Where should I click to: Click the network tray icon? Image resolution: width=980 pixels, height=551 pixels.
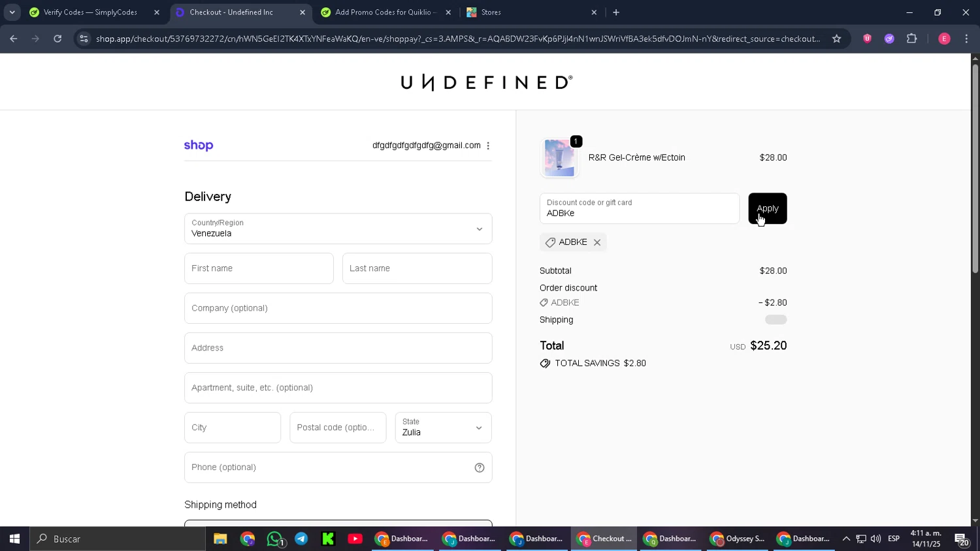click(x=861, y=539)
